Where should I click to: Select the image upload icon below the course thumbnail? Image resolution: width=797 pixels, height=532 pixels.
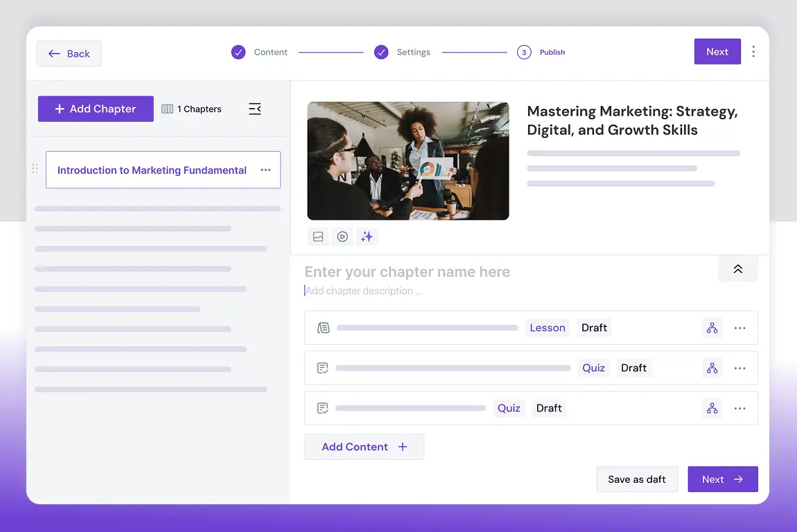tap(318, 236)
